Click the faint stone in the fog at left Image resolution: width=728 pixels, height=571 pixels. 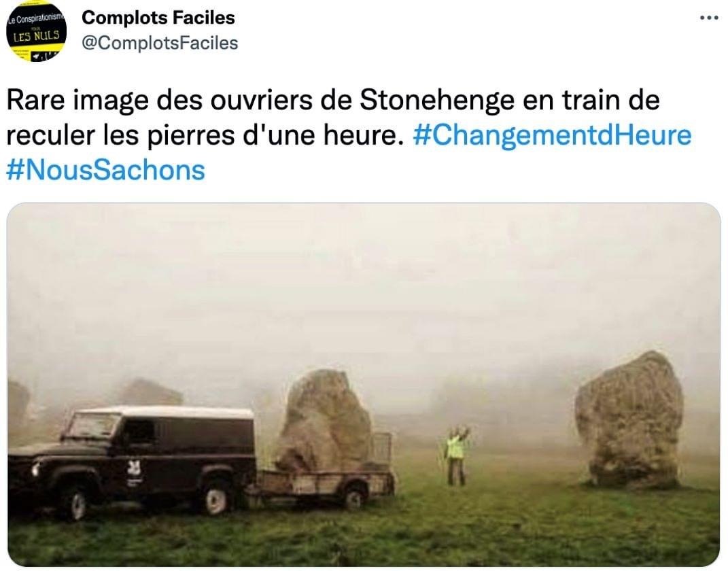(150, 393)
